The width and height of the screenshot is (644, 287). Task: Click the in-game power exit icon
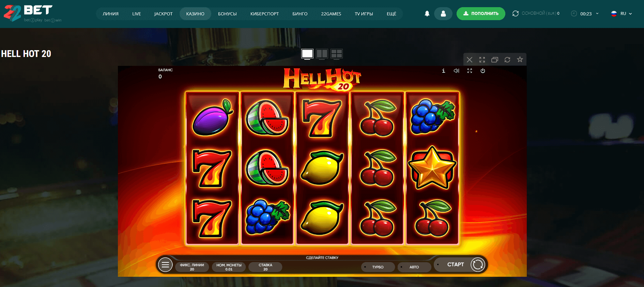click(482, 71)
